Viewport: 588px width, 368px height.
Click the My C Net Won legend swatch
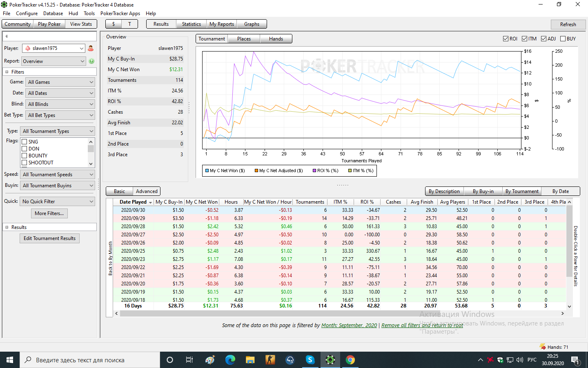(207, 171)
